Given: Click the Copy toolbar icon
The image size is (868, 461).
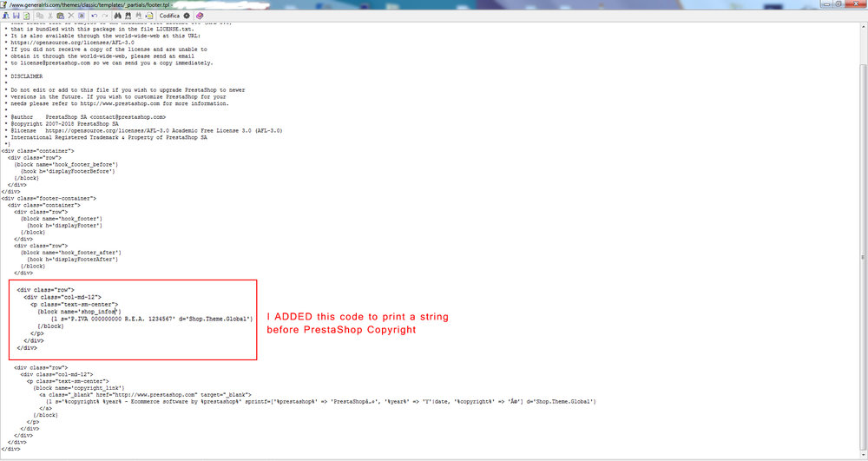Looking at the screenshot, I should (40, 16).
